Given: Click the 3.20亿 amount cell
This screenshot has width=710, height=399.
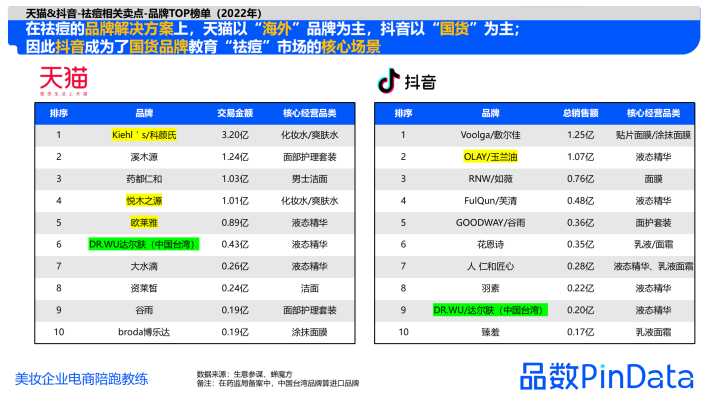Looking at the screenshot, I should point(235,135).
